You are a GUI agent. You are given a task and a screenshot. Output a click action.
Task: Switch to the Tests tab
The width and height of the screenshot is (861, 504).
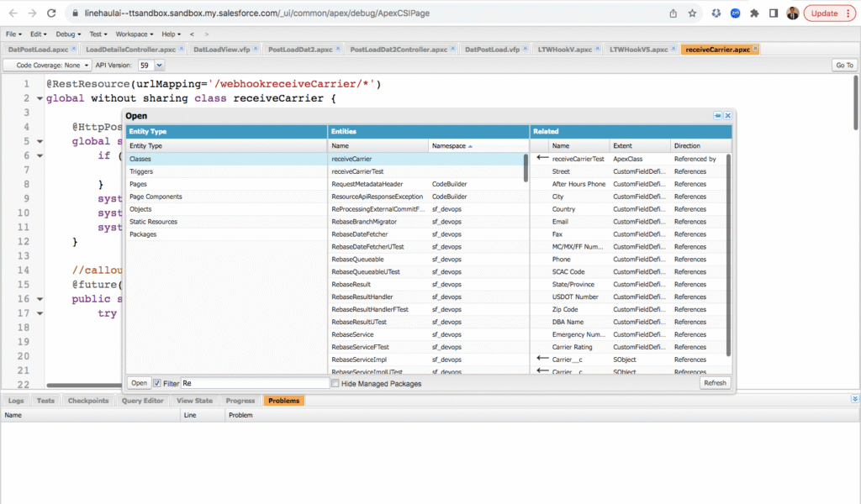[x=45, y=401]
